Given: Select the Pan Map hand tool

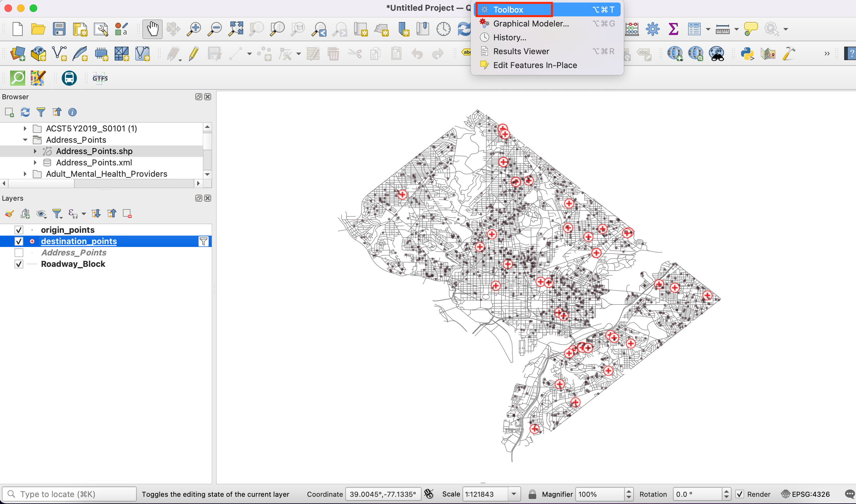Looking at the screenshot, I should click(x=152, y=29).
